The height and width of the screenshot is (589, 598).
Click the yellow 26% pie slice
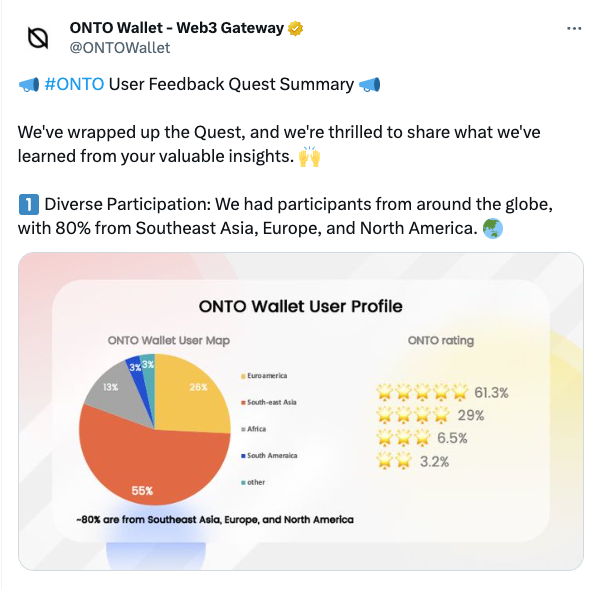(x=191, y=395)
